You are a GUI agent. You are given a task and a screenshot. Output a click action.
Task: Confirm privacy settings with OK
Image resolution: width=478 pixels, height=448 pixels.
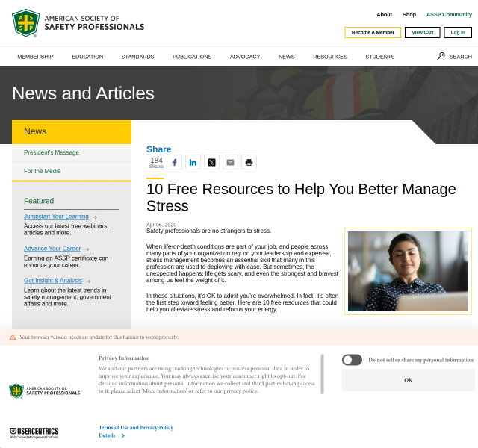coord(409,380)
